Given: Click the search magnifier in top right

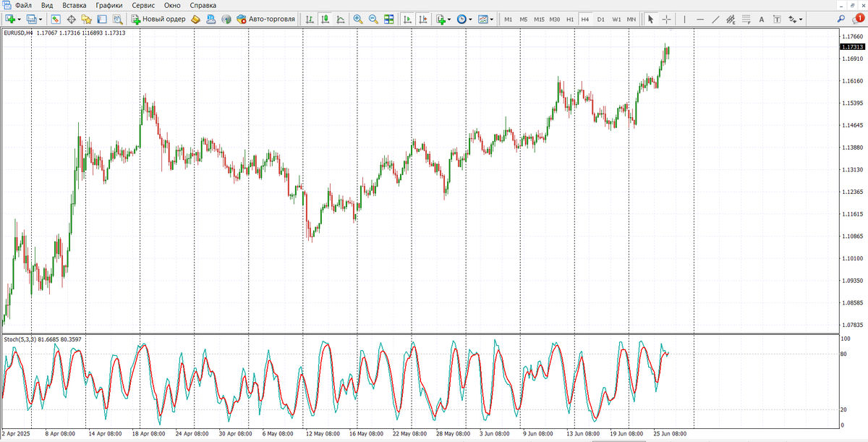Looking at the screenshot, I should (842, 20).
